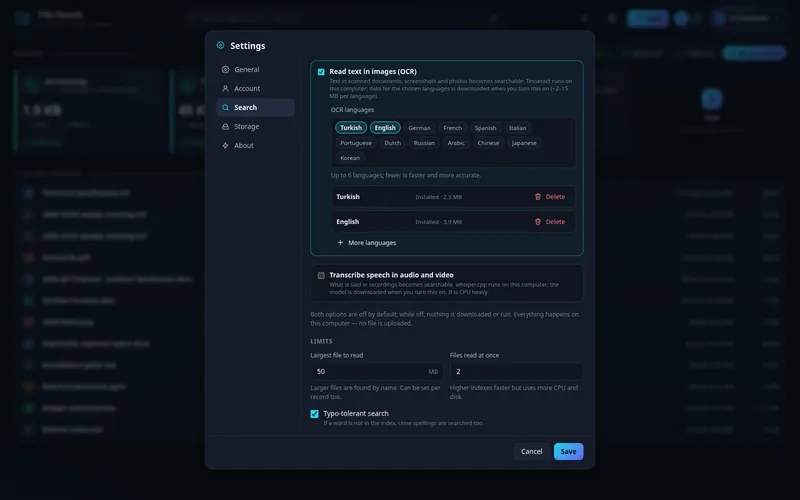800x500 pixels.
Task: Select the Portuguese OCR language chip
Action: 356,143
